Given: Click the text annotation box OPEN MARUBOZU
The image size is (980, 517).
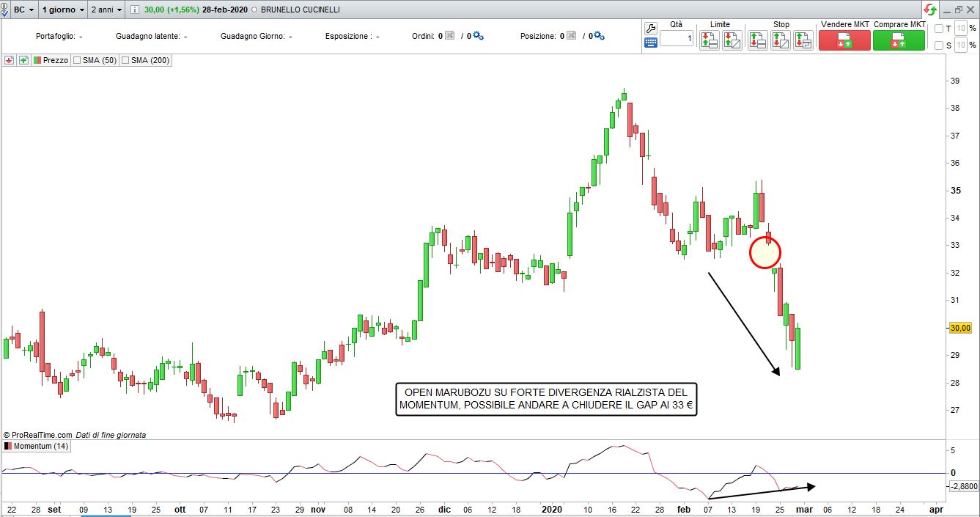Looking at the screenshot, I should 546,399.
